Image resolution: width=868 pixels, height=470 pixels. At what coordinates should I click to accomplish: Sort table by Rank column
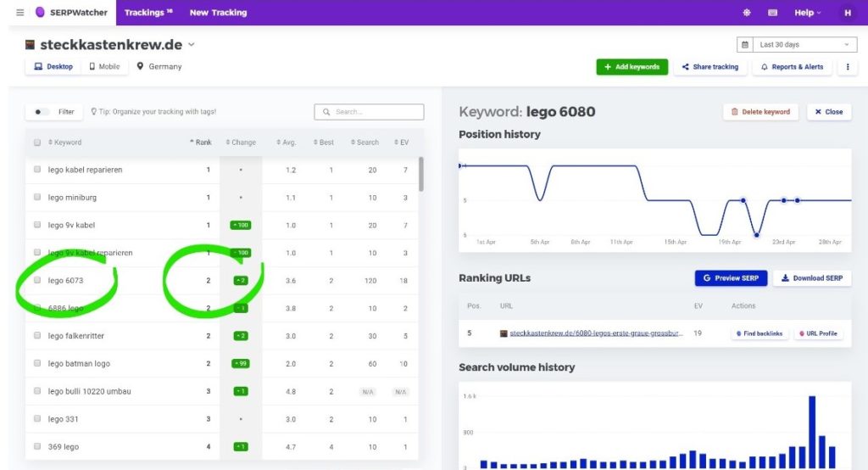tap(200, 143)
